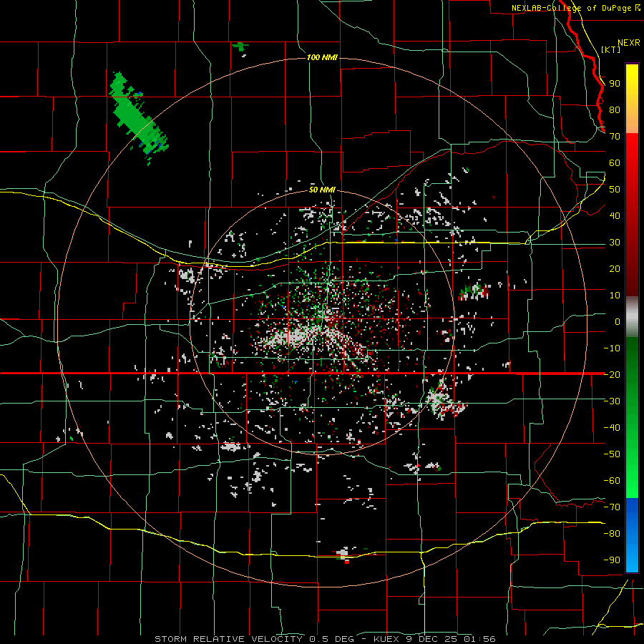
Task: Click the "100 NMI" range ring label
Action: click(x=322, y=57)
